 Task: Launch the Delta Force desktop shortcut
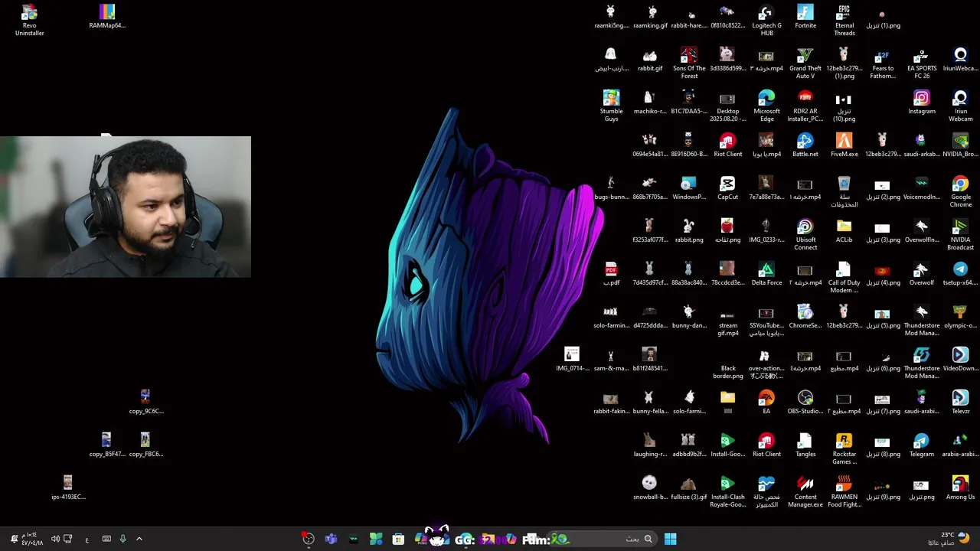coord(766,274)
